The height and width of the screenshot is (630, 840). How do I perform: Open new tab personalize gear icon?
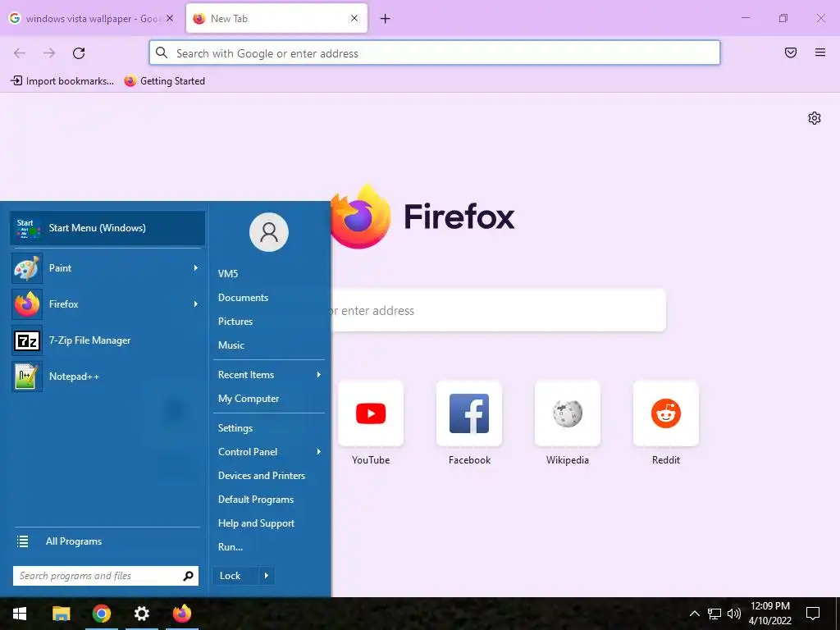(x=815, y=118)
